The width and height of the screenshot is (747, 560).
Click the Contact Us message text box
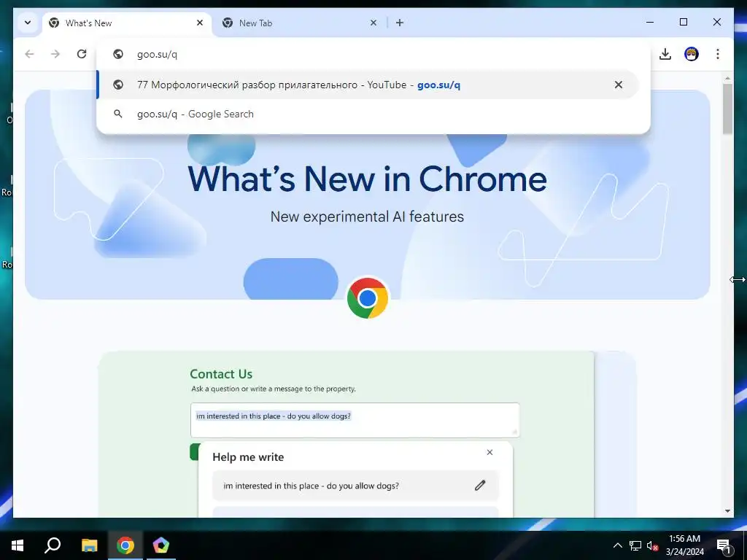tap(355, 421)
